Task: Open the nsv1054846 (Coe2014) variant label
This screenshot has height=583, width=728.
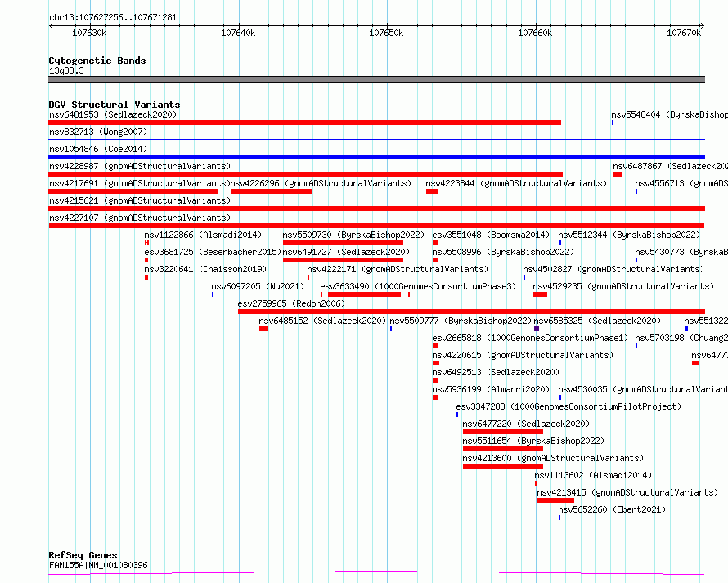Action: point(98,149)
